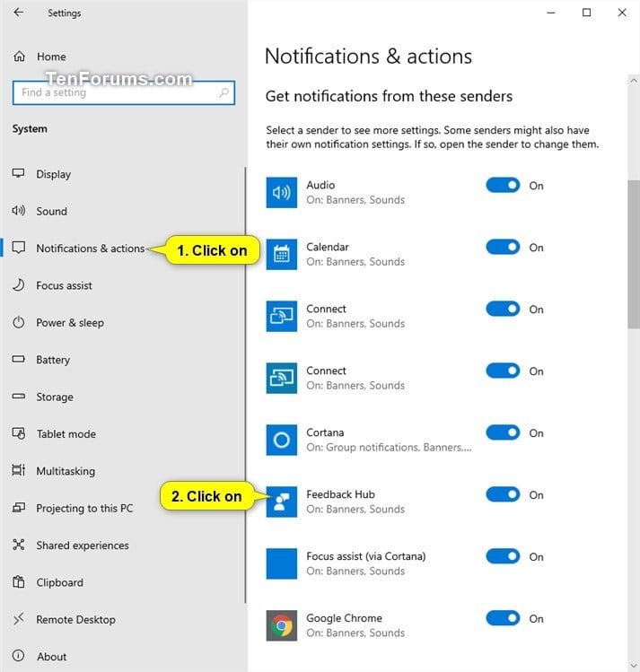Open the Feedback Hub icon
Image resolution: width=640 pixels, height=672 pixels.
click(281, 502)
